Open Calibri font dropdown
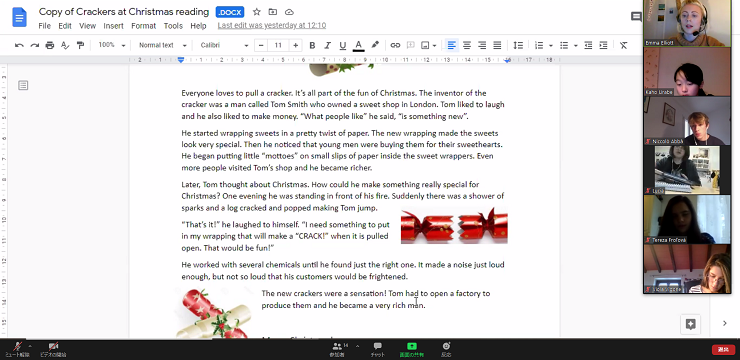 pyautogui.click(x=224, y=45)
